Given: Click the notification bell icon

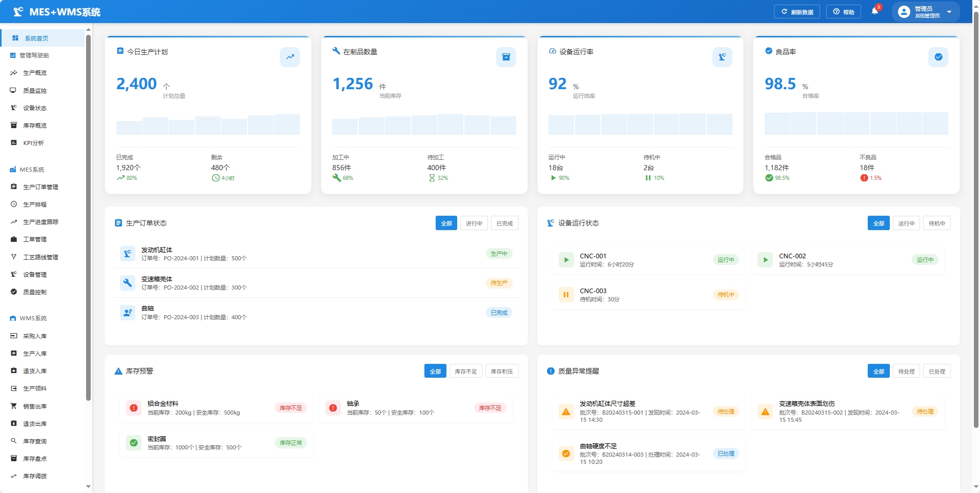Looking at the screenshot, I should coord(875,11).
